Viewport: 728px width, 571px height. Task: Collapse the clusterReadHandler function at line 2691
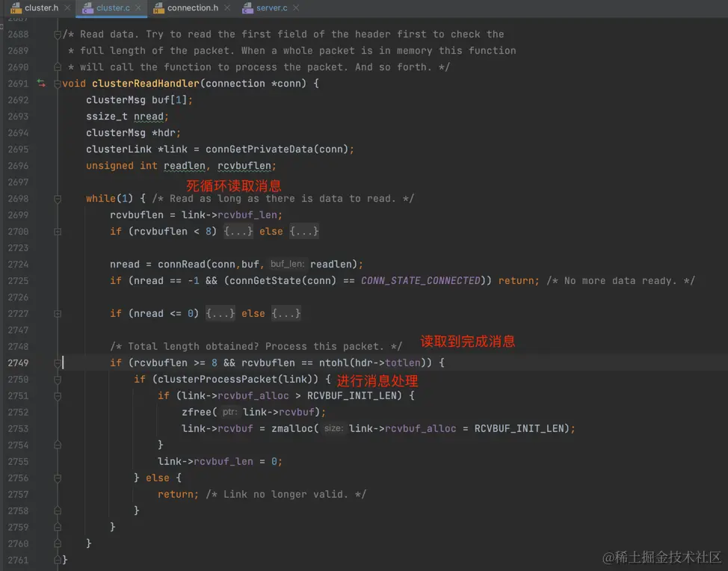[58, 84]
